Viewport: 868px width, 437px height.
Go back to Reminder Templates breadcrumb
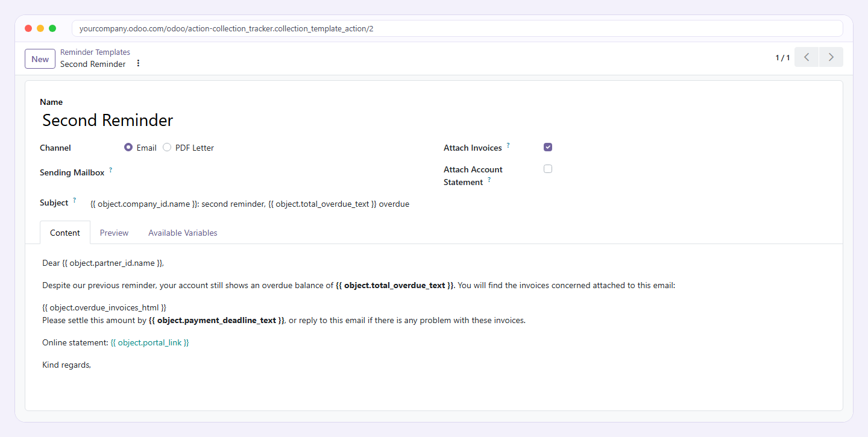click(95, 52)
